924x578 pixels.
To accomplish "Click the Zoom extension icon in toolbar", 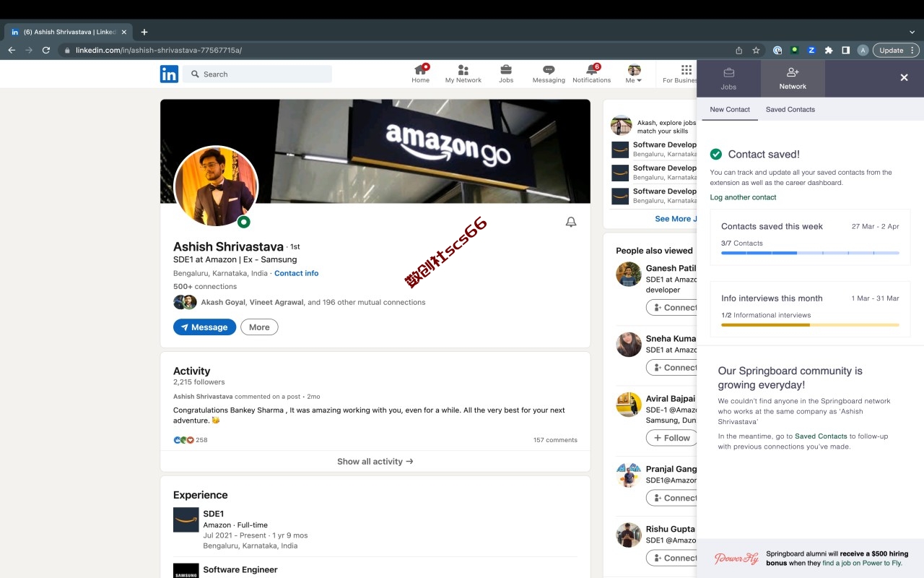I will [x=811, y=50].
